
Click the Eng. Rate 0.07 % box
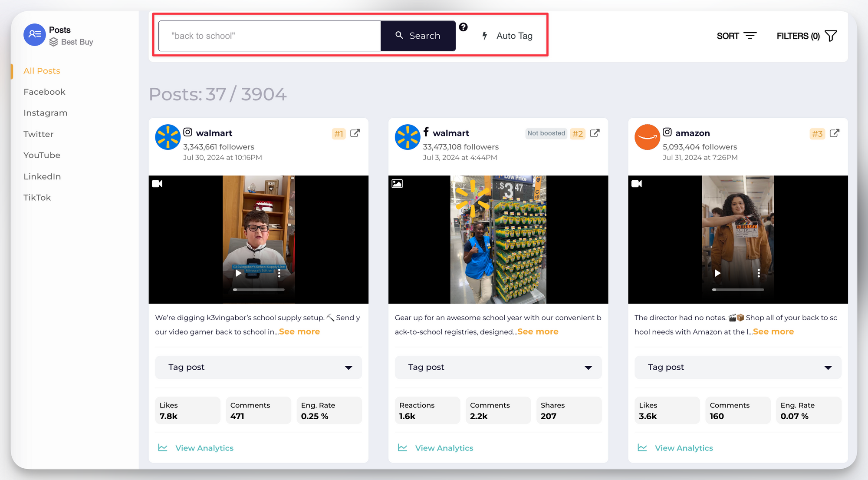(809, 410)
